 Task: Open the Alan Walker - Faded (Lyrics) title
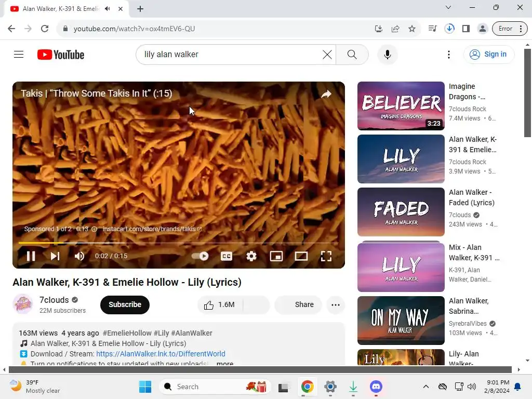pos(472,197)
